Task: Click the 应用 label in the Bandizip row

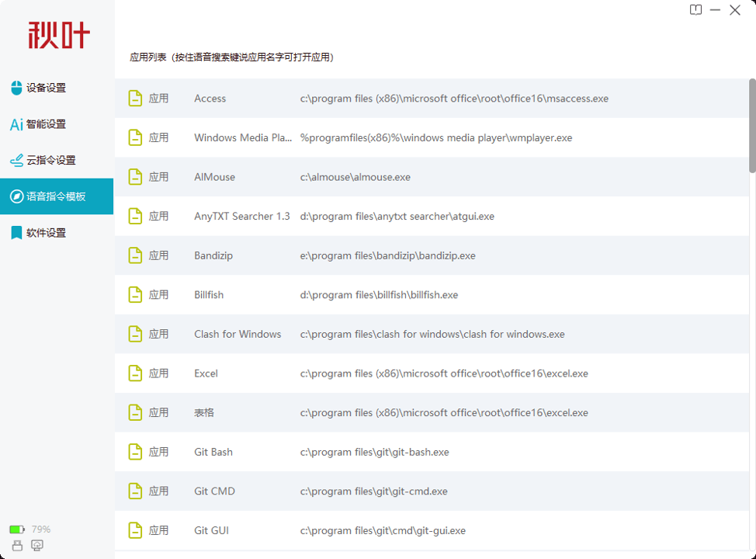Action: (x=158, y=255)
